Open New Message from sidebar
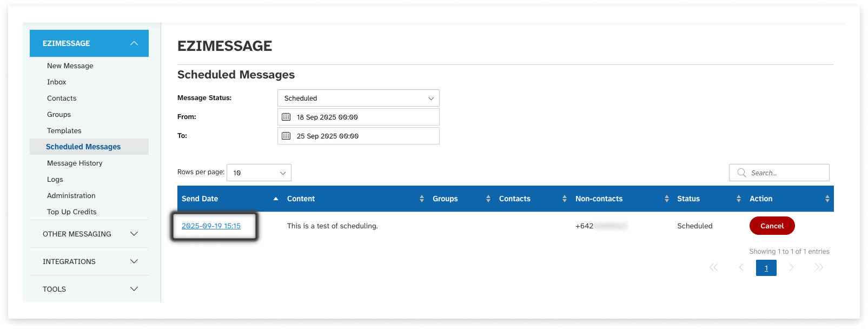Image resolution: width=868 pixels, height=329 pixels. (x=70, y=65)
